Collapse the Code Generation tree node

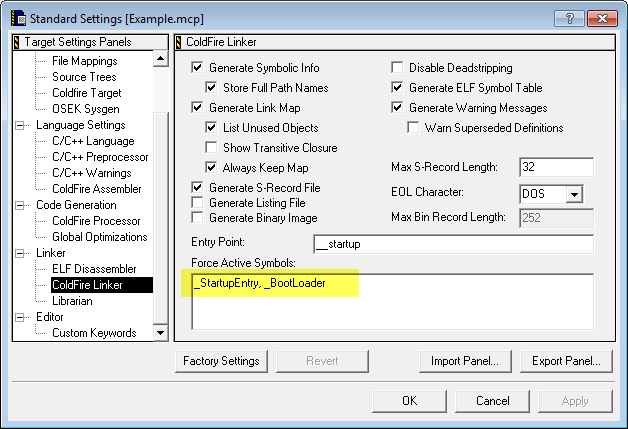19,205
